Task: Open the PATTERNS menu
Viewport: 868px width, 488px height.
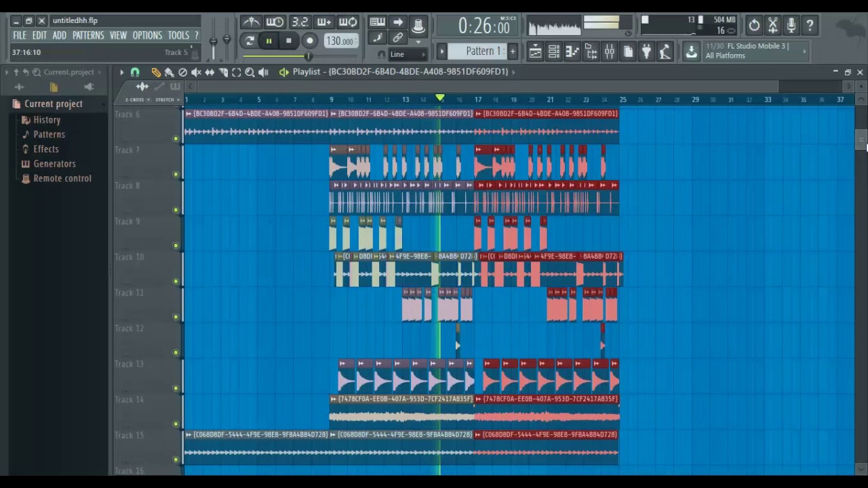Action: coord(88,35)
